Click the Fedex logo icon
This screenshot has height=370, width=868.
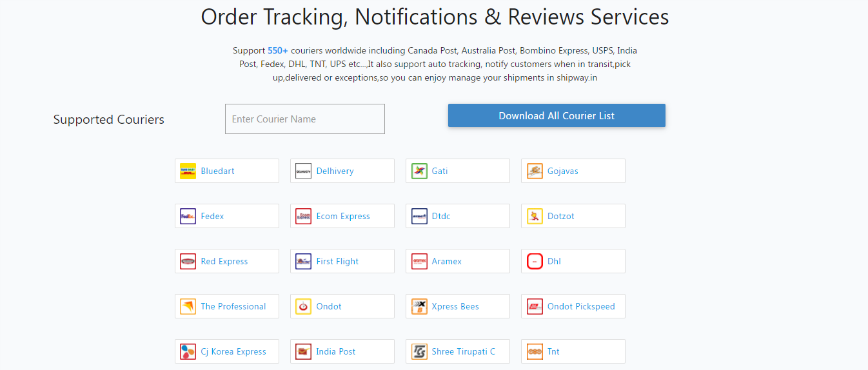click(188, 216)
